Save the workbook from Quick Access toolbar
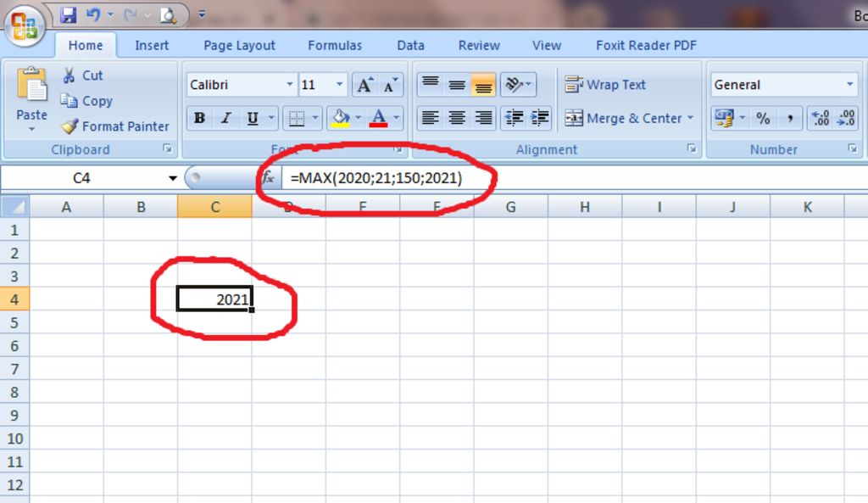 click(68, 15)
